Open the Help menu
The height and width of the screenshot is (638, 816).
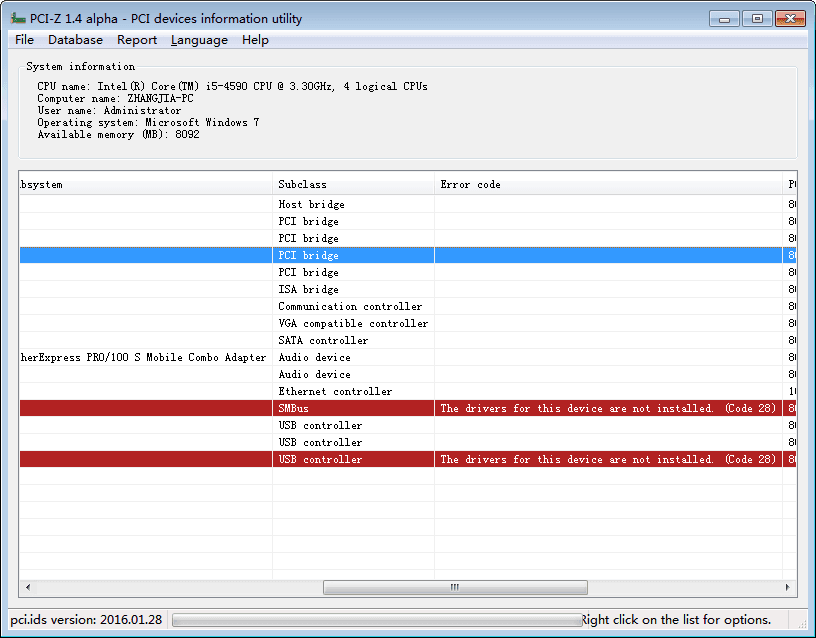click(255, 40)
